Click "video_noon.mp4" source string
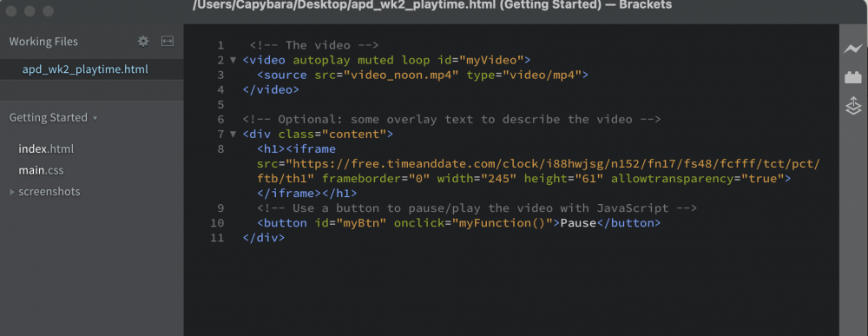 point(401,75)
